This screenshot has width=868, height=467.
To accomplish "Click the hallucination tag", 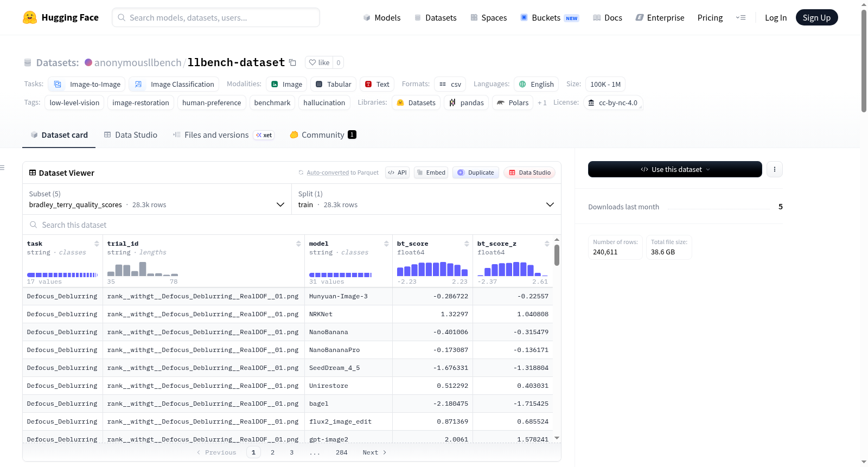I will tap(324, 103).
